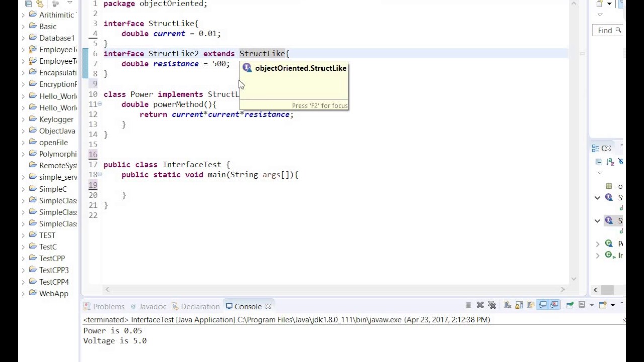Screen dimensions: 644x362
Task: Collapse second StructLike2 interface node in Outline
Action: [597, 221]
